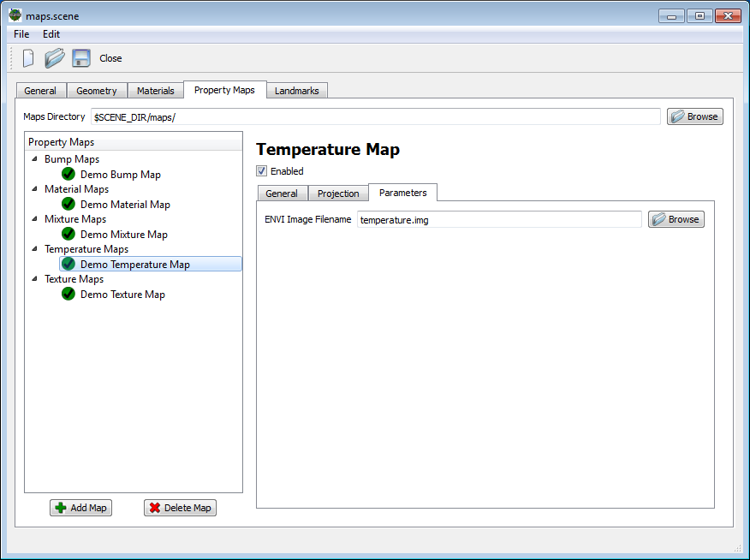Click the pencil Browse icon beside ENVI Image Filename
This screenshot has height=560, width=750.
[660, 218]
